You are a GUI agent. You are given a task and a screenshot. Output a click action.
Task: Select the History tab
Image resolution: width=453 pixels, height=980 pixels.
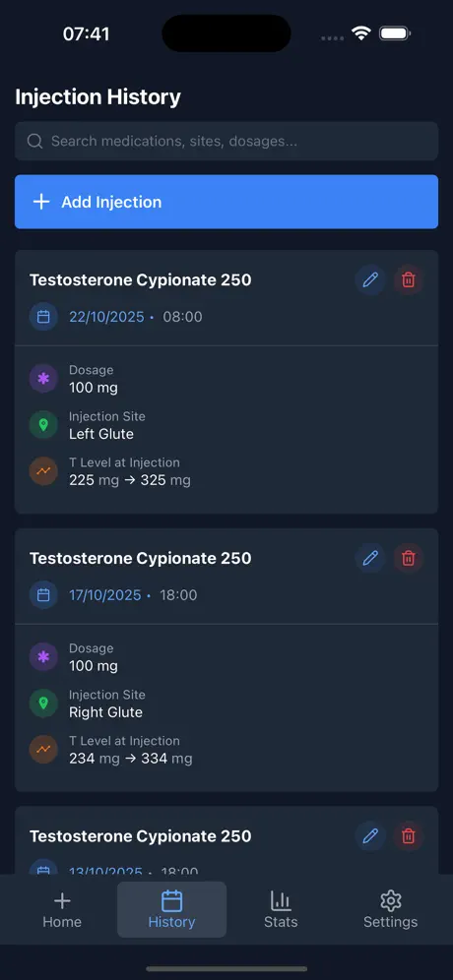pos(171,910)
